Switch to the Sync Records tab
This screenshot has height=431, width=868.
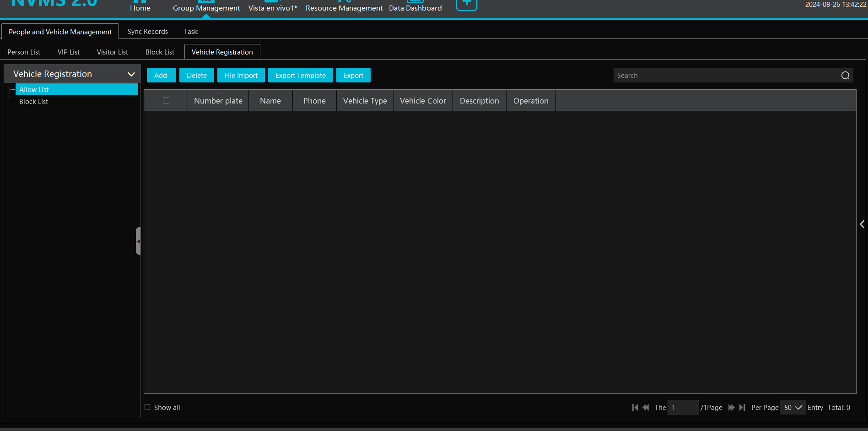(x=147, y=32)
